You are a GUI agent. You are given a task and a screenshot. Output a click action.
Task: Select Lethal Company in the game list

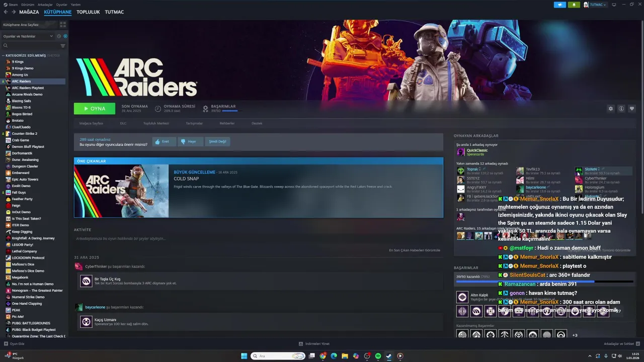click(x=24, y=251)
